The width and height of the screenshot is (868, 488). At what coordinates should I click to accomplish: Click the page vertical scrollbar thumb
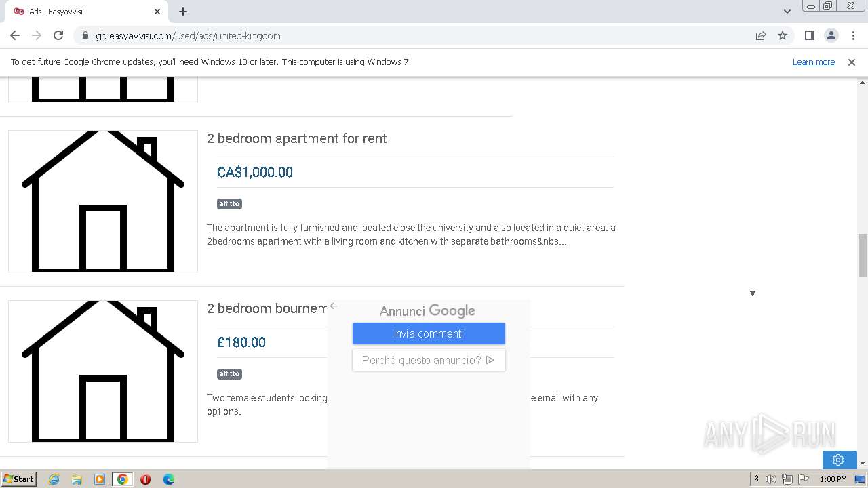[x=863, y=255]
